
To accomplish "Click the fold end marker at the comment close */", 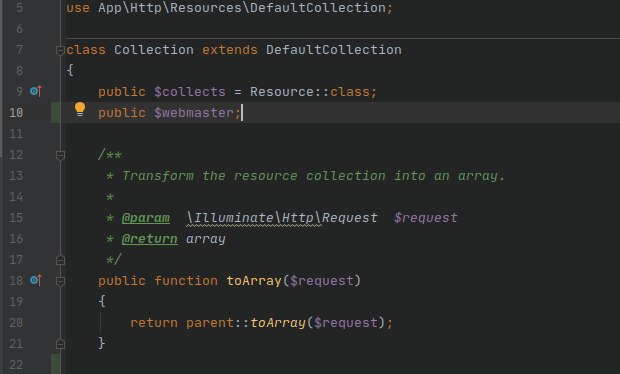I will tap(60, 260).
